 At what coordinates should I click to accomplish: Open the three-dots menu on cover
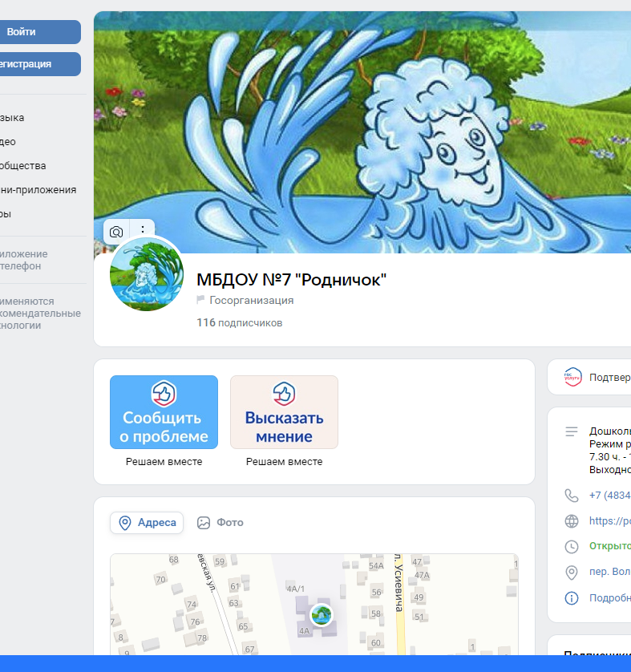click(142, 231)
